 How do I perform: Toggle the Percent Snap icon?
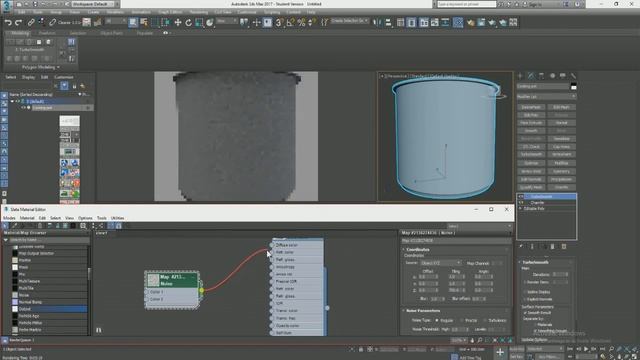click(302, 22)
